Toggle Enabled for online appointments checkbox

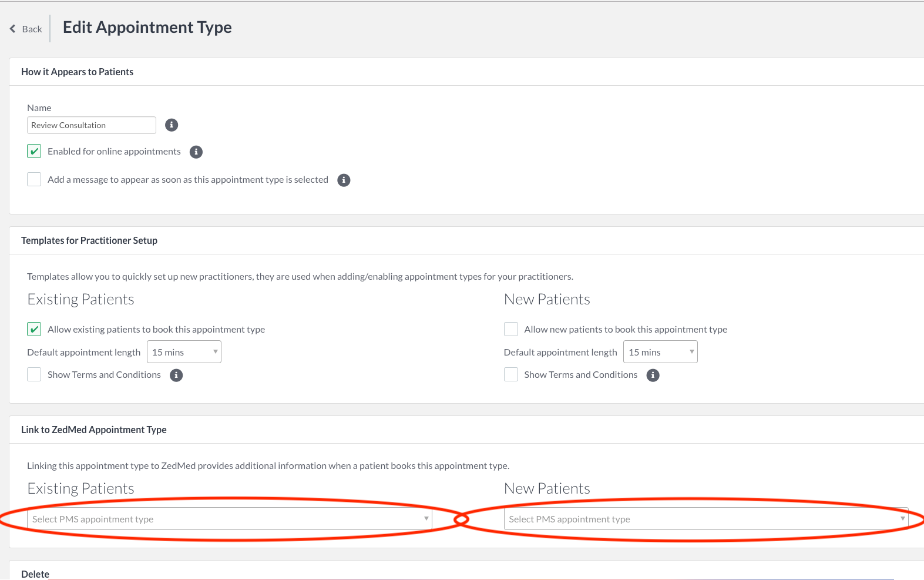(x=34, y=152)
